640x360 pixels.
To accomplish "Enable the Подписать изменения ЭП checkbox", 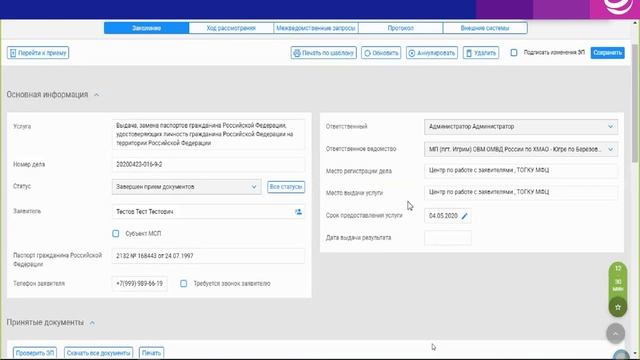I will click(514, 53).
